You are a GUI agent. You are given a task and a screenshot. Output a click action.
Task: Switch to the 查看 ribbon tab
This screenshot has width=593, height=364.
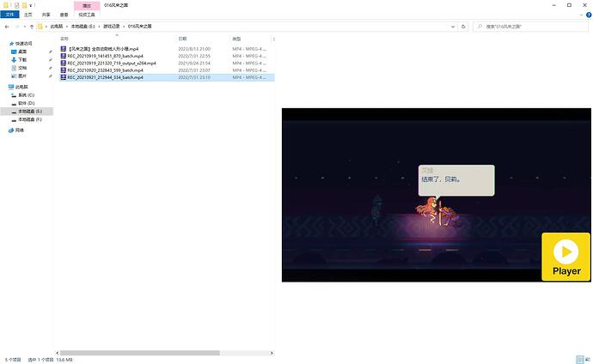tap(64, 15)
